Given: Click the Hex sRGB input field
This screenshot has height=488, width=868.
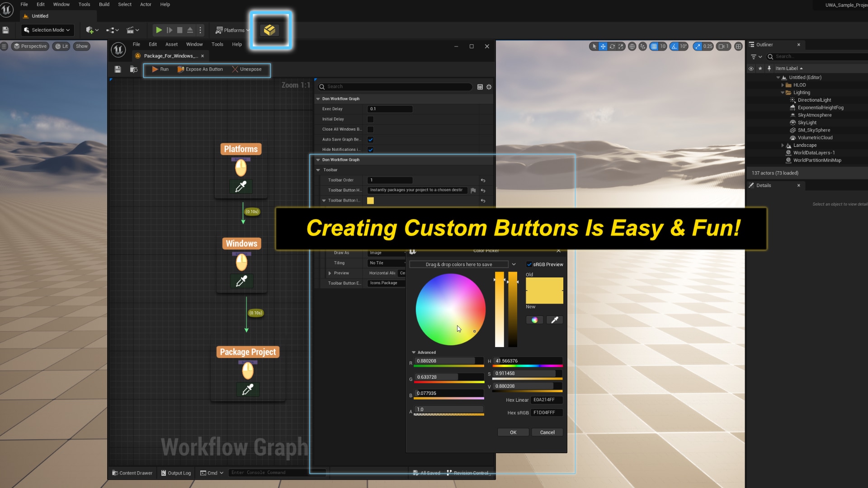Looking at the screenshot, I should (546, 413).
